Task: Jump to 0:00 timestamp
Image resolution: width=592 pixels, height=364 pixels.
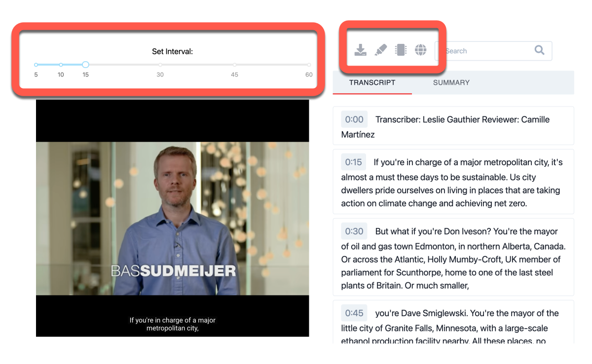Action: click(354, 119)
